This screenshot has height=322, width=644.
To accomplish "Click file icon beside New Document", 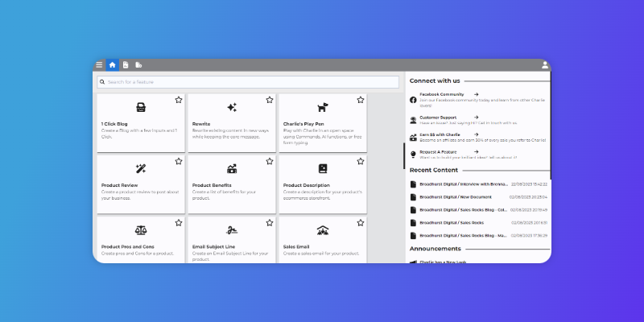I will point(413,197).
